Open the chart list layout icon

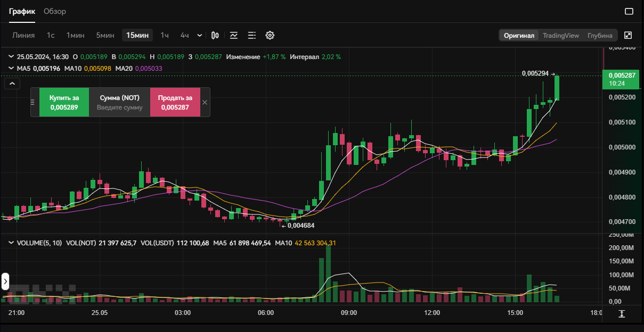[x=252, y=35]
